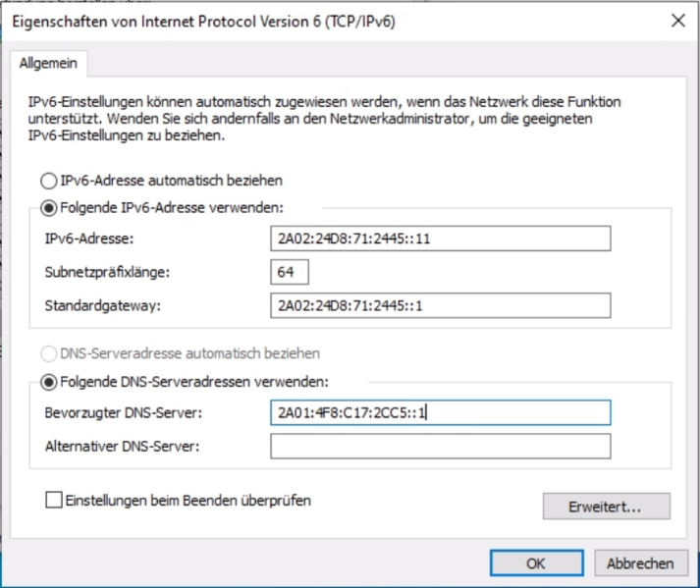Focus the Subnetzpräfixlänge field showing 64
700x588 pixels.
pos(290,272)
